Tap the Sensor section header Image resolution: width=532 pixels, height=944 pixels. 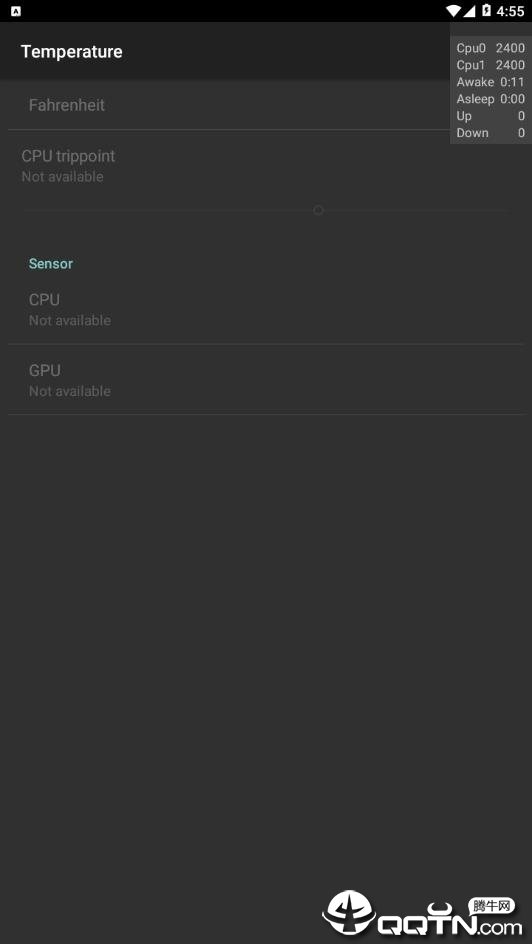pyautogui.click(x=51, y=264)
